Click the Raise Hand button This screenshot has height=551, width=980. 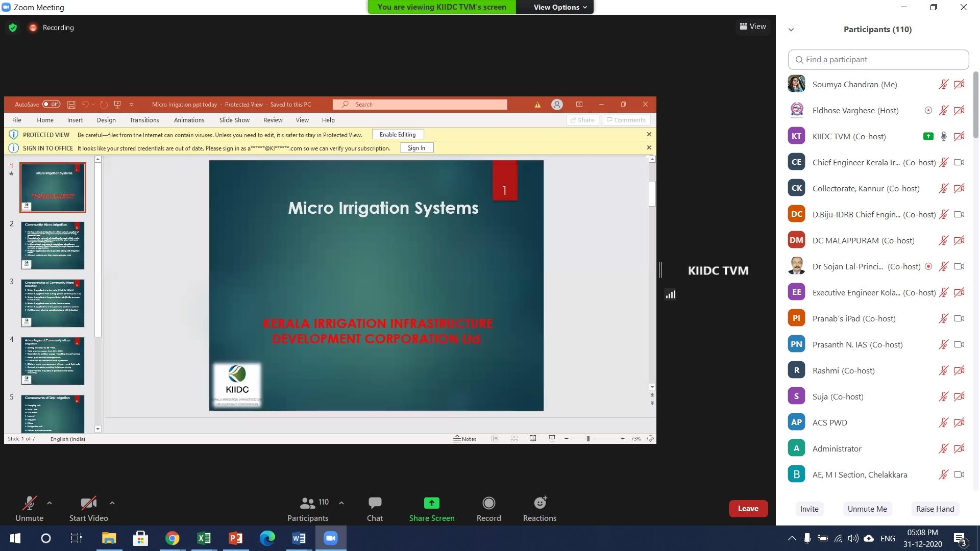935,509
